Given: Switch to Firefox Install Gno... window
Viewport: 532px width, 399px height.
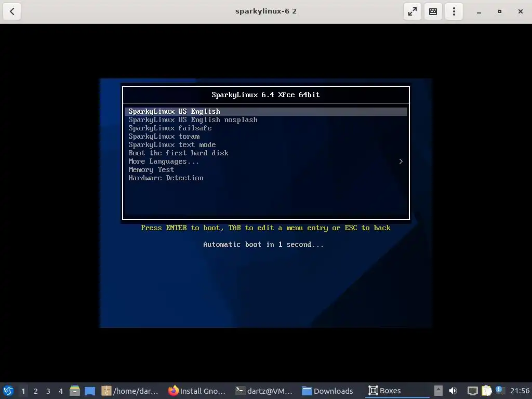Looking at the screenshot, I should (x=197, y=391).
